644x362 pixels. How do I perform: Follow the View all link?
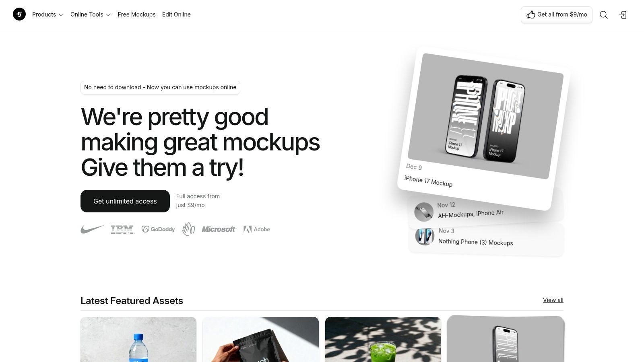click(553, 300)
